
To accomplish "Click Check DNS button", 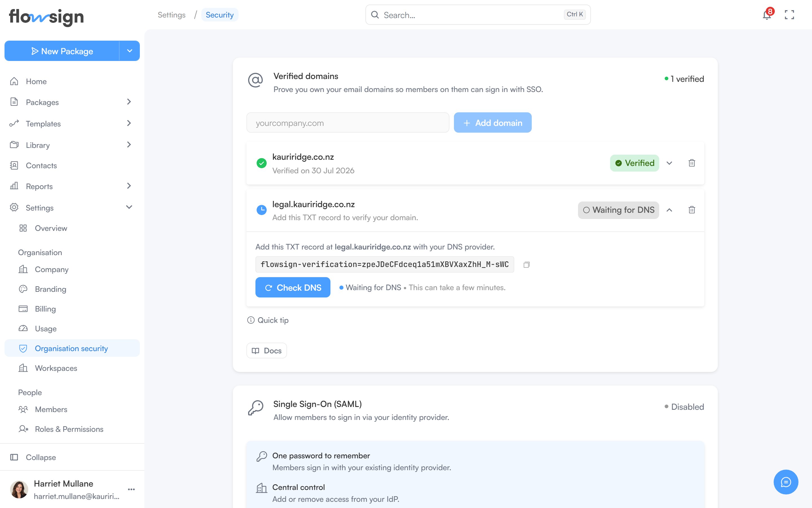I will tap(293, 288).
